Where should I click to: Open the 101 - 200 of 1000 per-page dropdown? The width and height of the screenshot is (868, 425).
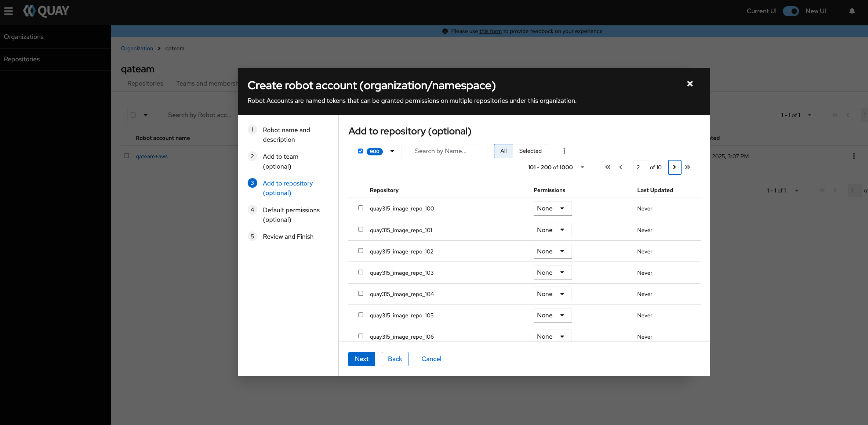582,167
